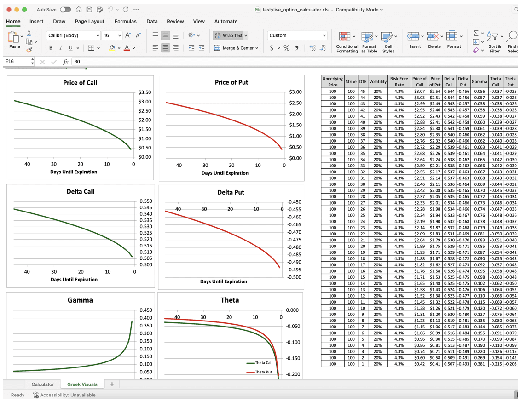Screen dimensions: 532x413
Task: Click Increase Decimal icon
Action: click(x=312, y=48)
